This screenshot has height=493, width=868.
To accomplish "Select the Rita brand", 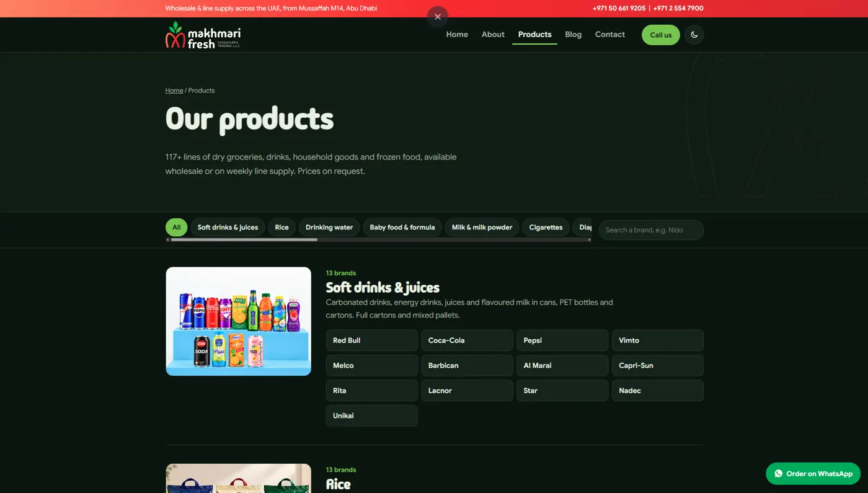I will tap(372, 391).
